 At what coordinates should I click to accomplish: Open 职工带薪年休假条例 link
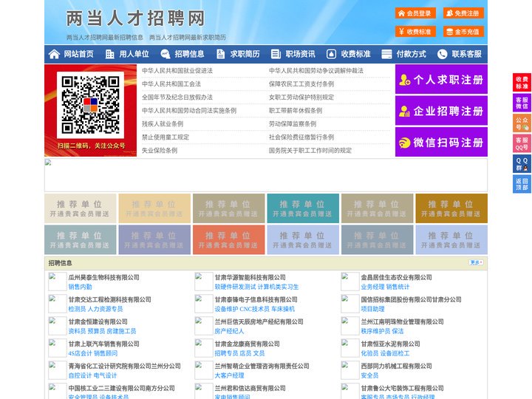click(296, 111)
